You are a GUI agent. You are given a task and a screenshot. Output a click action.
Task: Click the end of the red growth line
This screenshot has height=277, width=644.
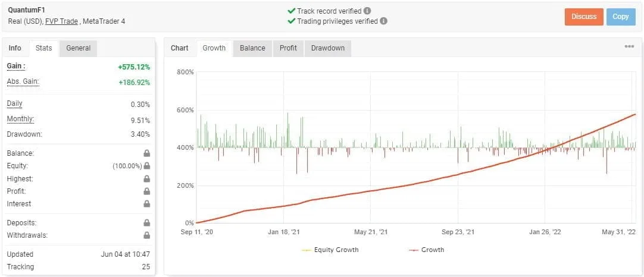[635, 114]
